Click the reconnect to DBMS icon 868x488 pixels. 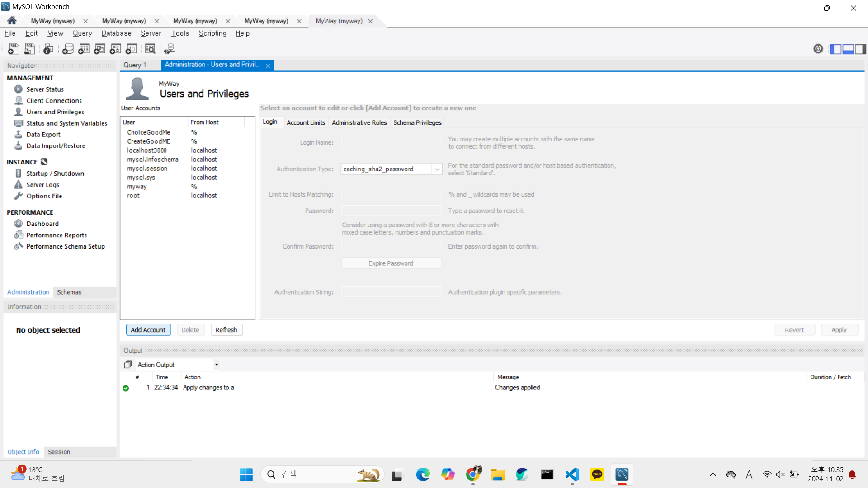tap(169, 49)
